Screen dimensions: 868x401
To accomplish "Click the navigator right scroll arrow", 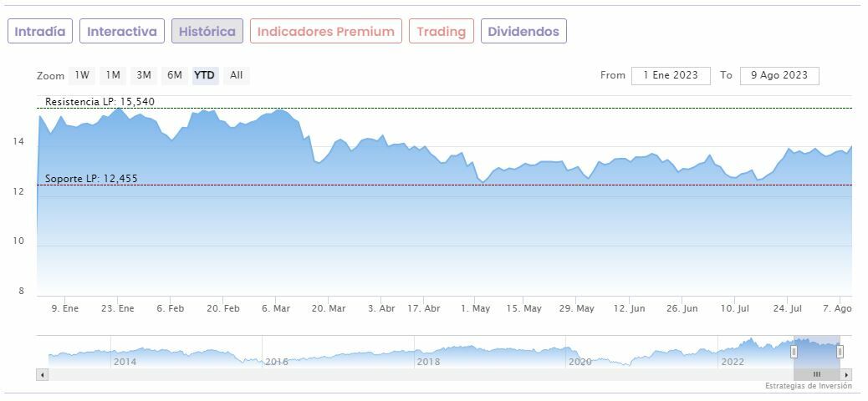I will point(847,374).
